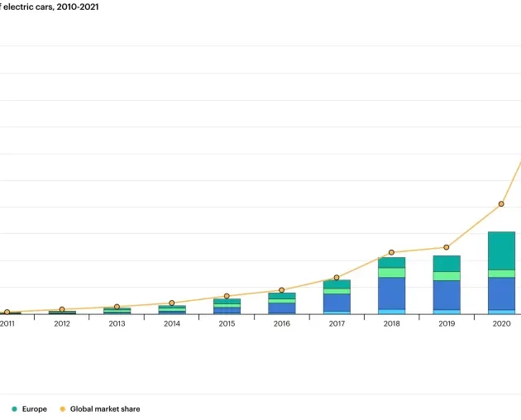Screen dimensions: 521x420
Task: Click the dark blue segment of the 2019 bar
Action: (447, 295)
